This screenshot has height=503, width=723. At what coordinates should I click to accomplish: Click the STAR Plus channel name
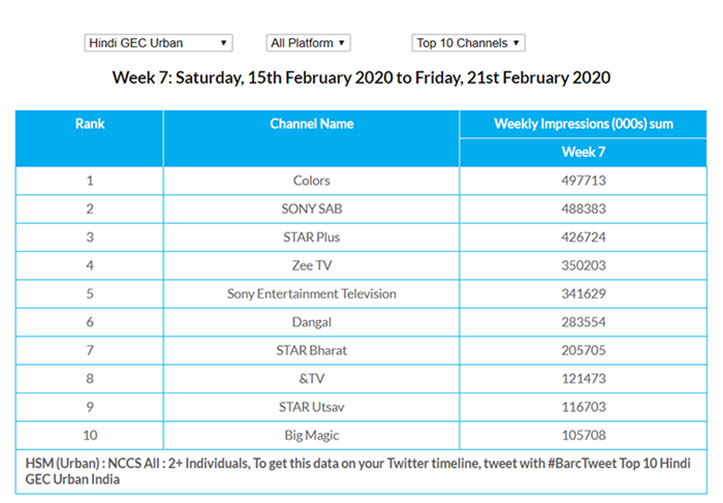[311, 237]
